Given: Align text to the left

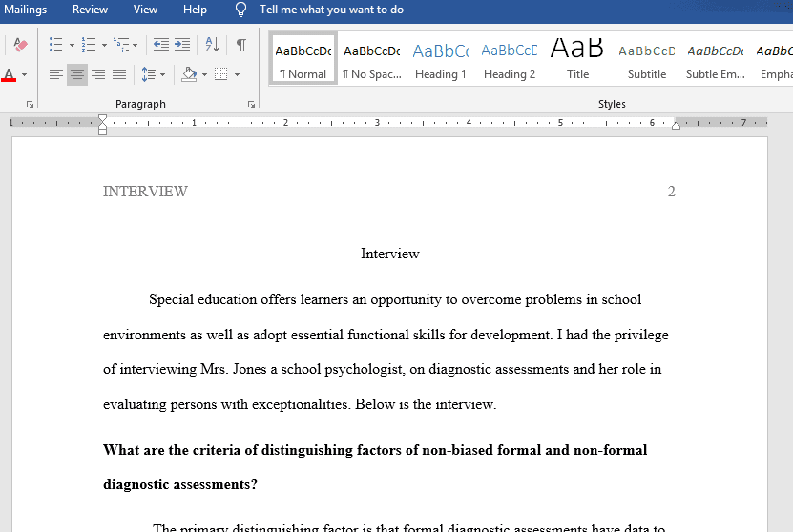Looking at the screenshot, I should (x=56, y=74).
